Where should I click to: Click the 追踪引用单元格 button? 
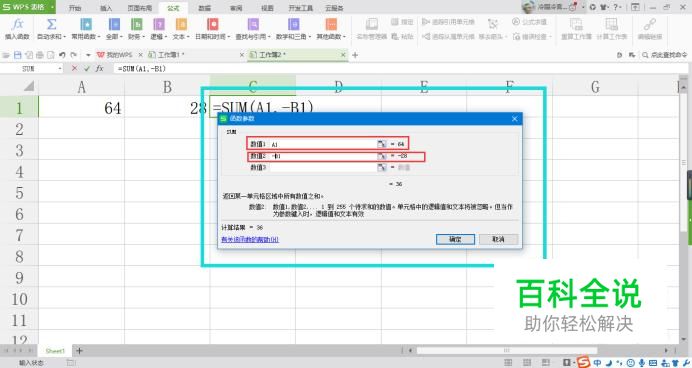pyautogui.click(x=448, y=22)
